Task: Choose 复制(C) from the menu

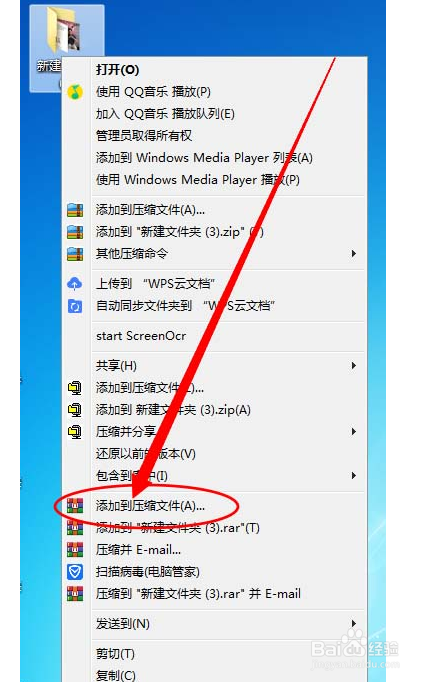Action: [116, 675]
